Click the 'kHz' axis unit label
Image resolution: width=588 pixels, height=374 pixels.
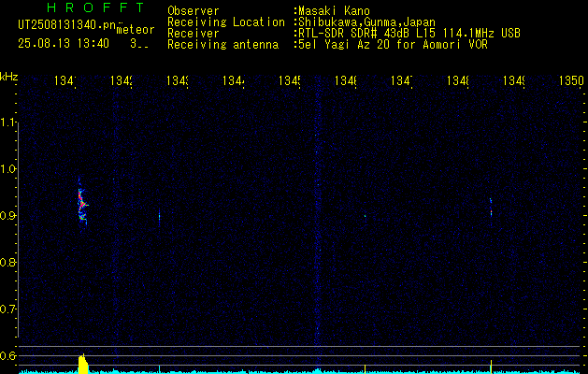[8, 77]
